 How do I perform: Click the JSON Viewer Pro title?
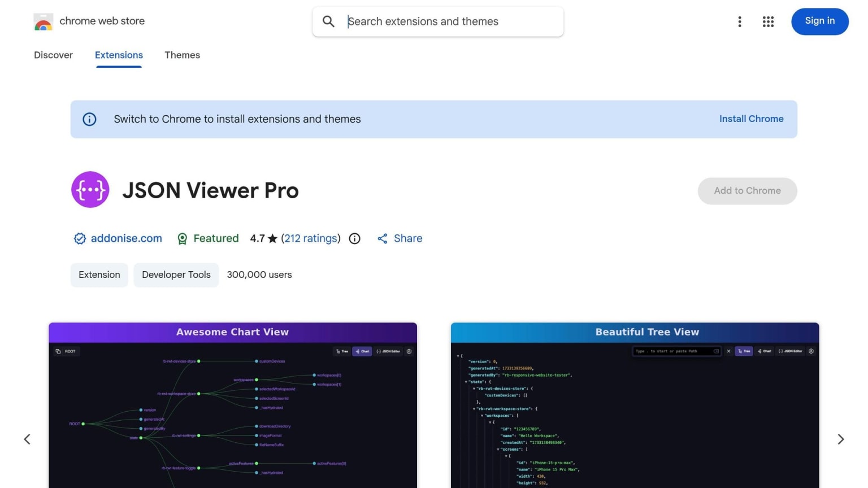pyautogui.click(x=210, y=191)
